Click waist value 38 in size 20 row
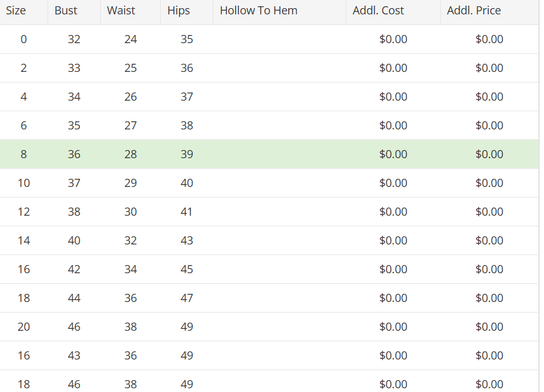This screenshot has height=392, width=544. [131, 327]
